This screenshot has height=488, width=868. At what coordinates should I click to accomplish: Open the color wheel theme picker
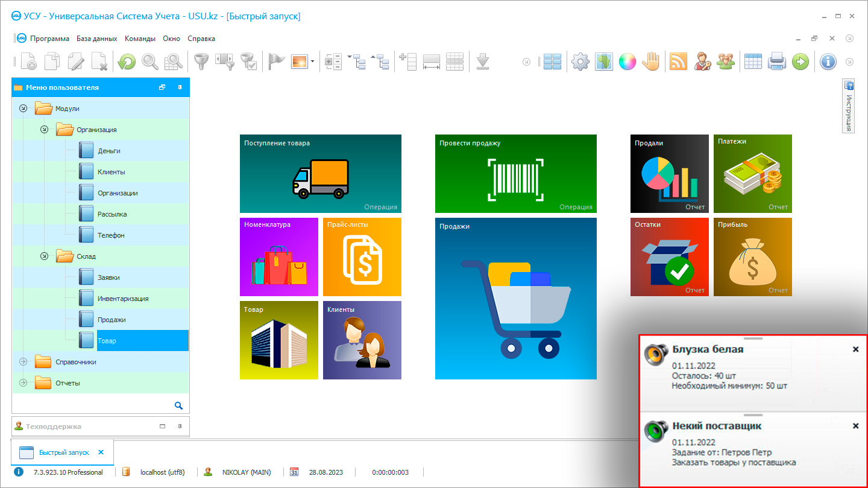(x=627, y=62)
